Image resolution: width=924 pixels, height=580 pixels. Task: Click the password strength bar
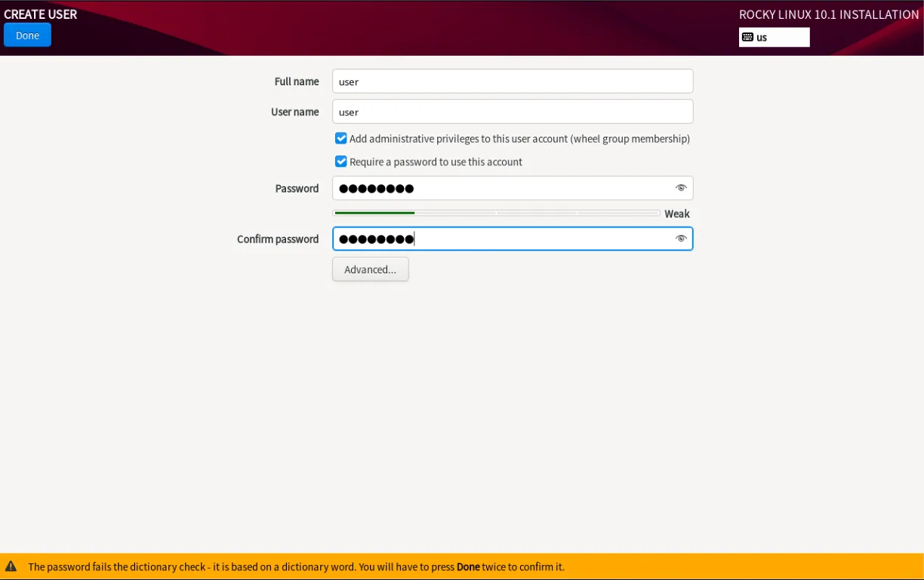(496, 213)
